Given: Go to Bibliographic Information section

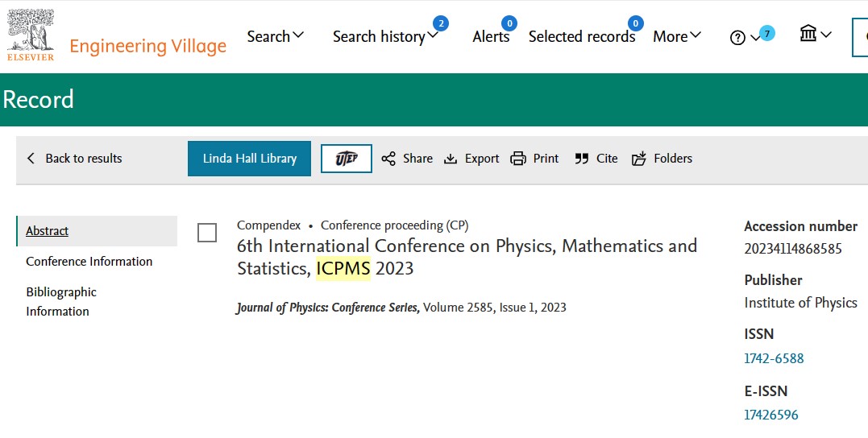Looking at the screenshot, I should pyautogui.click(x=61, y=301).
